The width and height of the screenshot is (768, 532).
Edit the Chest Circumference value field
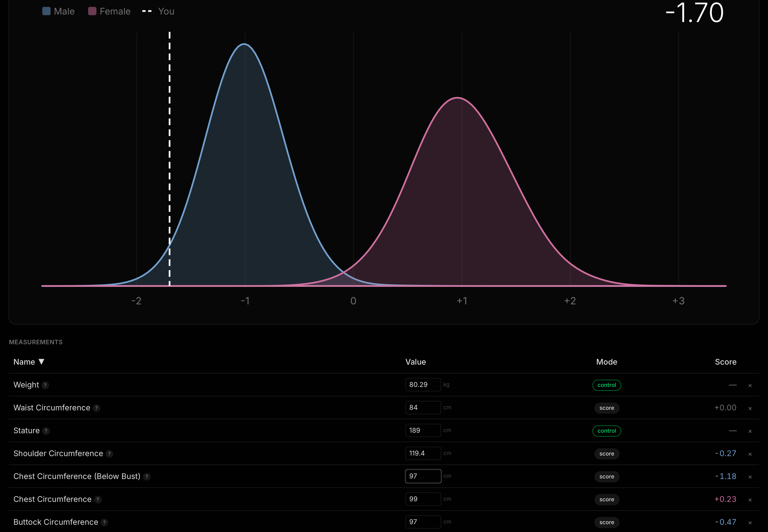(x=423, y=499)
